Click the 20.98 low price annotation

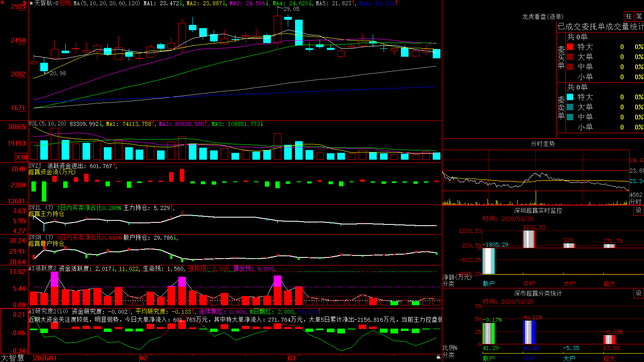click(58, 73)
